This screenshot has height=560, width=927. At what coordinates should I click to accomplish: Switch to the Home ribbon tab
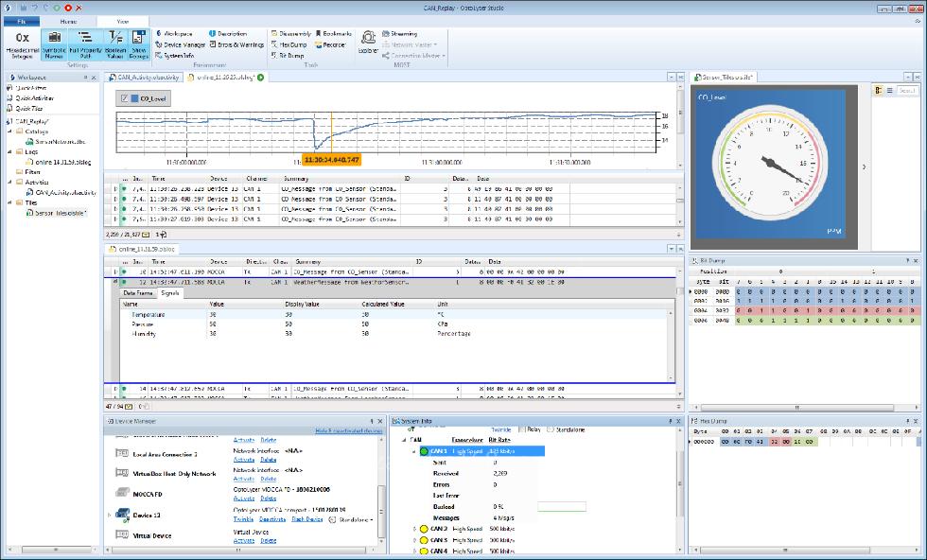point(70,19)
